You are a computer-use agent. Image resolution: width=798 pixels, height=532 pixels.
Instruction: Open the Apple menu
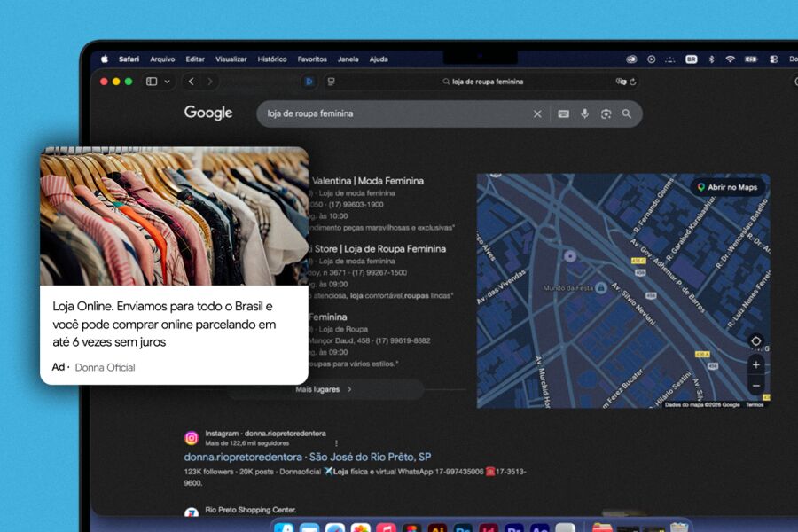(105, 59)
